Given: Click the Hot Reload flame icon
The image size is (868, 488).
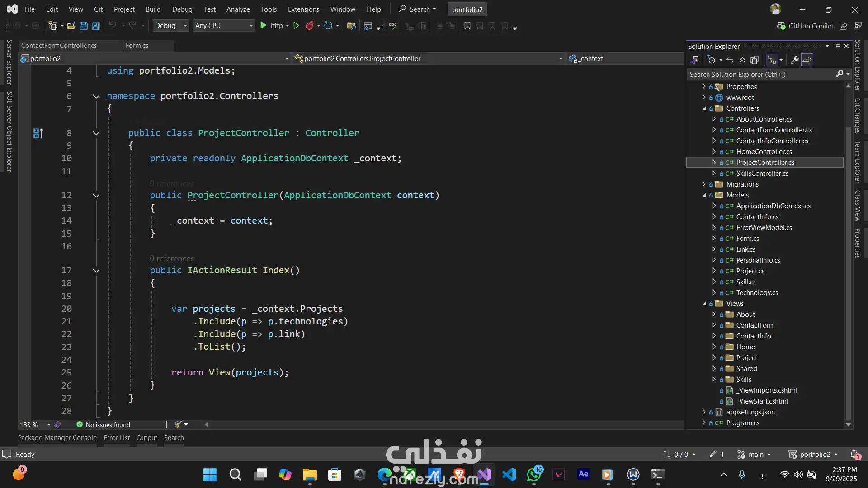Looking at the screenshot, I should pos(309,26).
